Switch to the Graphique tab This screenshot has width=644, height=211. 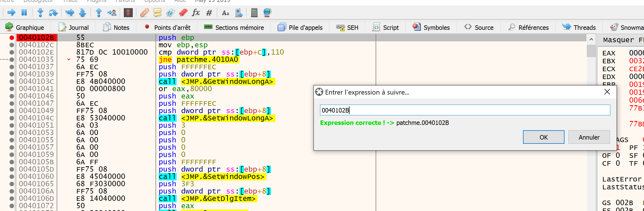click(x=25, y=27)
